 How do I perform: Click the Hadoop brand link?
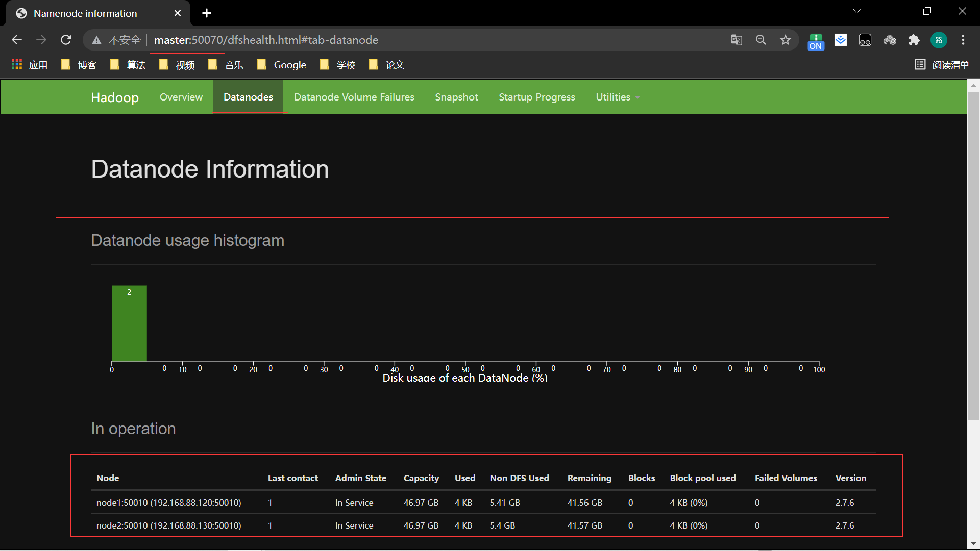[x=115, y=97]
